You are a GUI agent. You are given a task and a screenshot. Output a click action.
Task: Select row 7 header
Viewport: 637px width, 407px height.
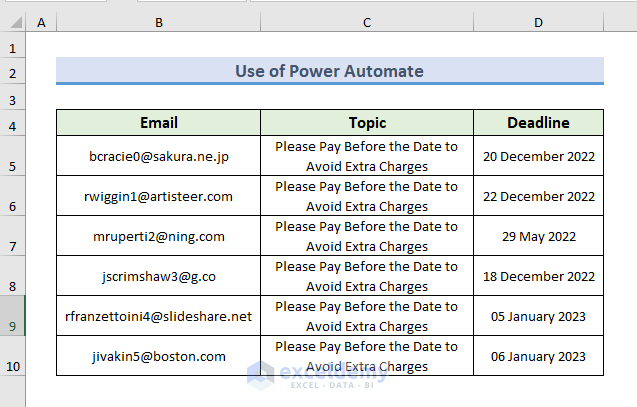13,236
